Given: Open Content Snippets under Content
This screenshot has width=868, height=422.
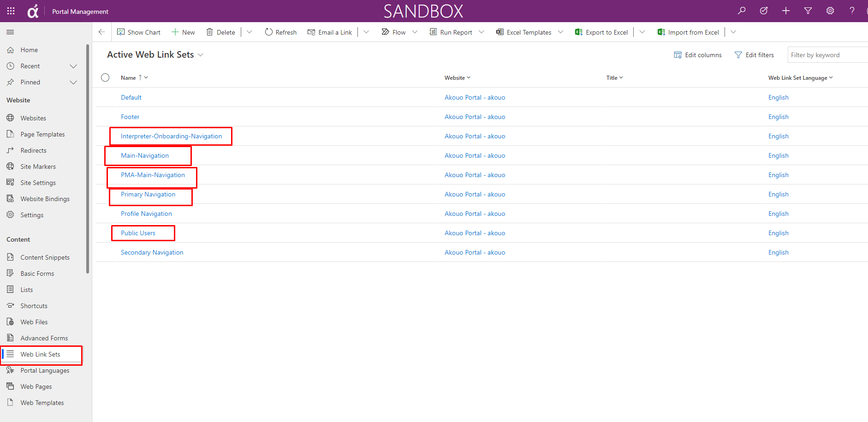Looking at the screenshot, I should [x=45, y=257].
